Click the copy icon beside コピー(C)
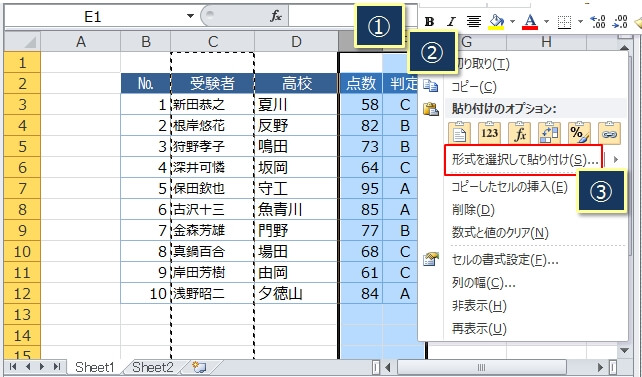The image size is (642, 377). pos(430,86)
